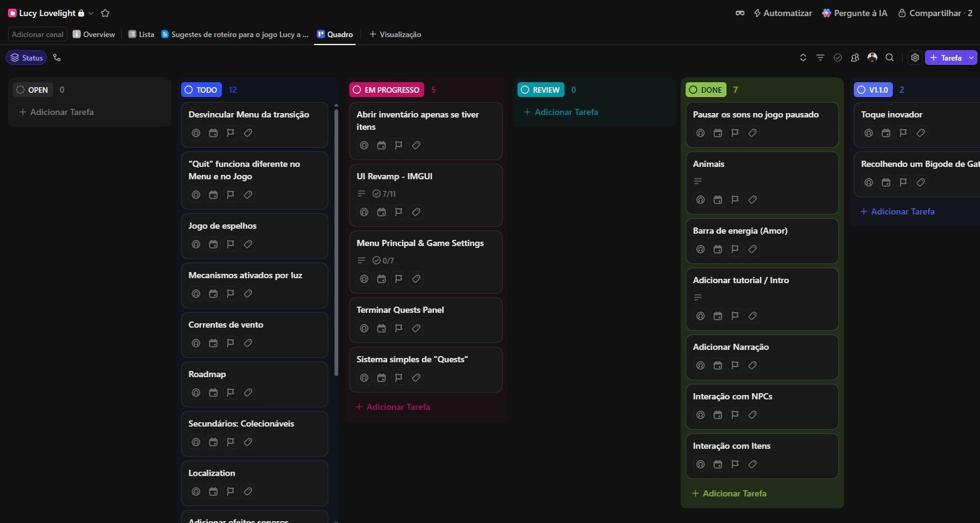Ask the AI via Pergunte à IA
The height and width of the screenshot is (523, 980).
pos(854,13)
